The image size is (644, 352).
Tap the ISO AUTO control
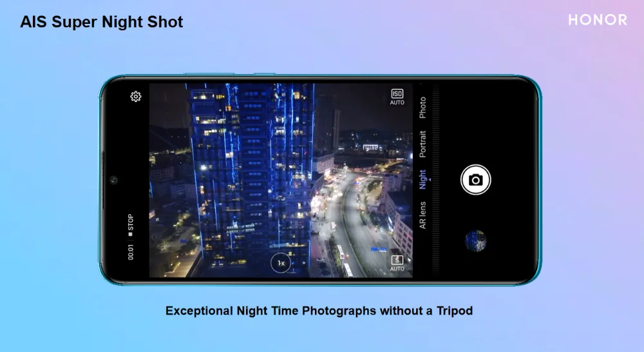397,97
